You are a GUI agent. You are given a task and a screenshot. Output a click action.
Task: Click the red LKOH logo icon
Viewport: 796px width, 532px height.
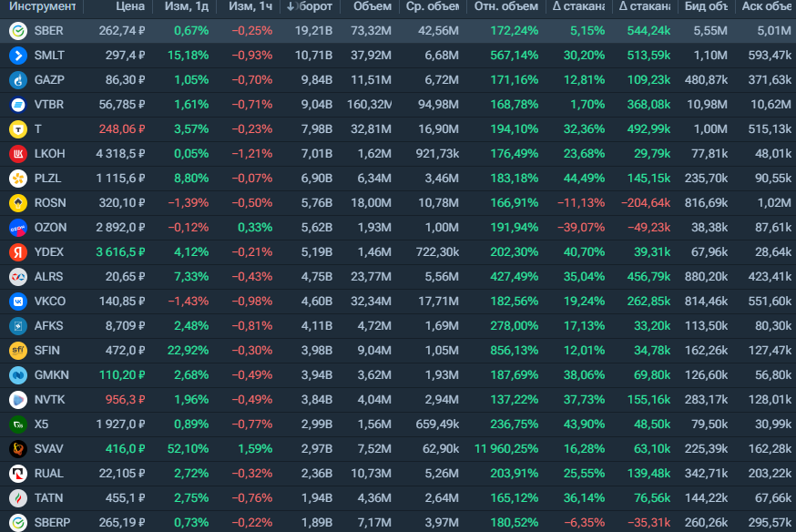pyautogui.click(x=18, y=154)
